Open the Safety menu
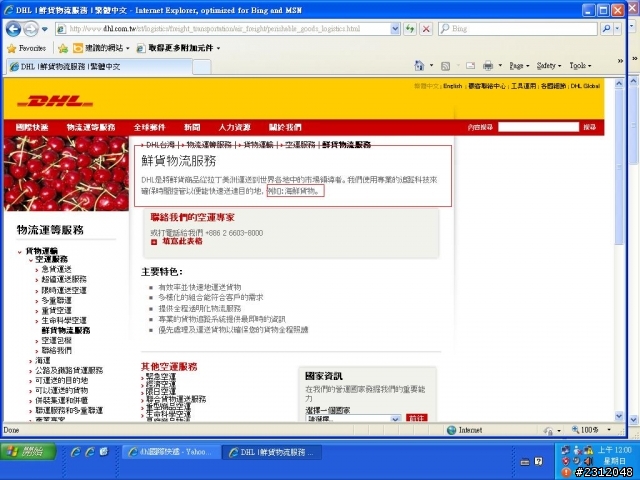640x480 pixels. click(x=549, y=66)
